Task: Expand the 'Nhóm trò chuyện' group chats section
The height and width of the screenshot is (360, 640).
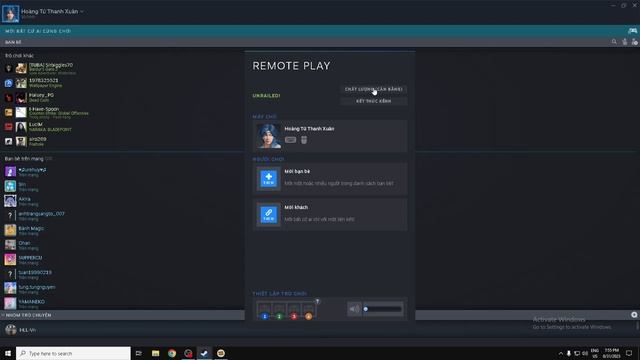Action: pyautogui.click(x=28, y=315)
